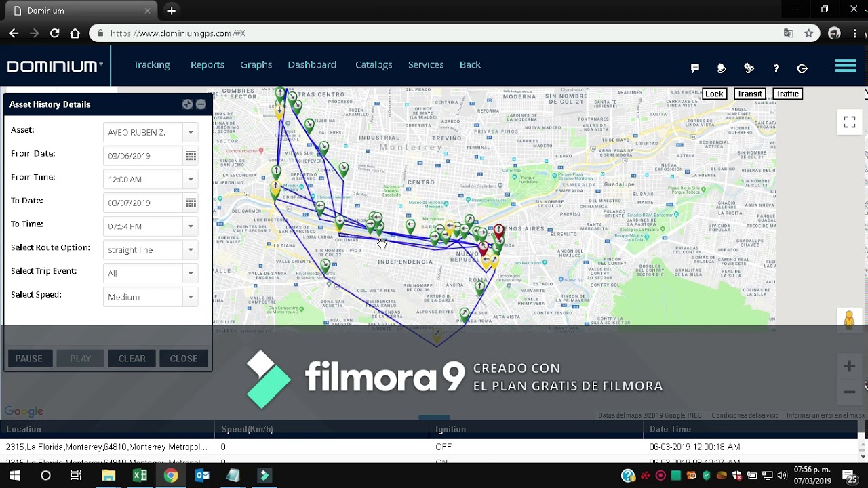Open Excel from the taskbar

(140, 475)
